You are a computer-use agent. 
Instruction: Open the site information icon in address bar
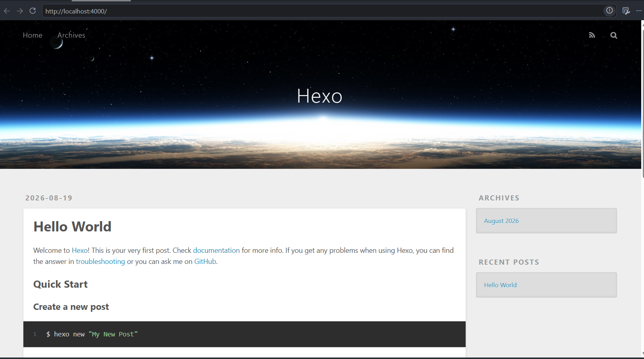(x=610, y=11)
